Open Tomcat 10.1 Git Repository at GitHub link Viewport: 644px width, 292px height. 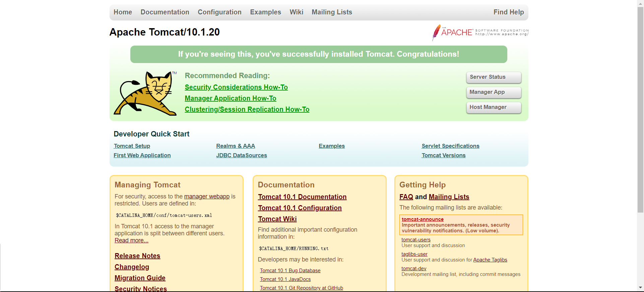302,288
